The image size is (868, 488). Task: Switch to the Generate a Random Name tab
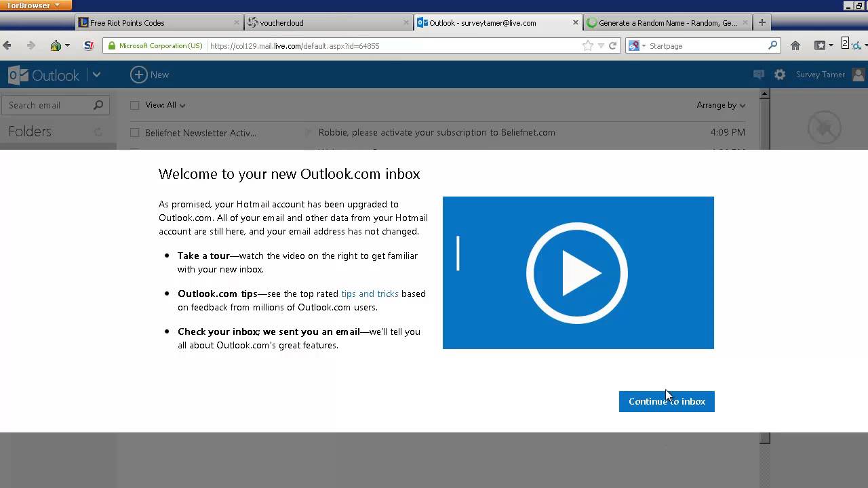point(667,22)
